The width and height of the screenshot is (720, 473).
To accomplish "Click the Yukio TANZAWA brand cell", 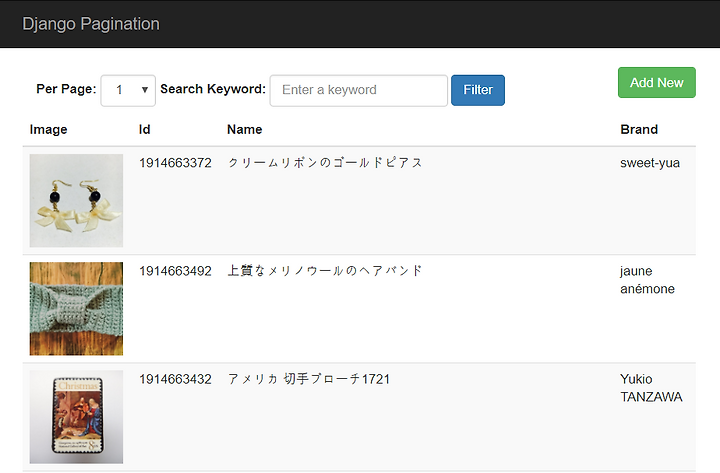I will (x=651, y=388).
